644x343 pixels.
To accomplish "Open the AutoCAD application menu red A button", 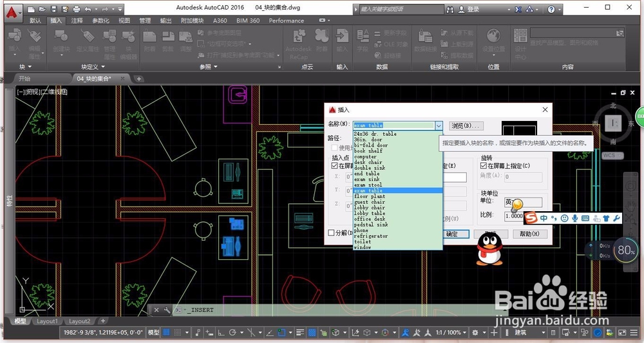I will [14, 12].
